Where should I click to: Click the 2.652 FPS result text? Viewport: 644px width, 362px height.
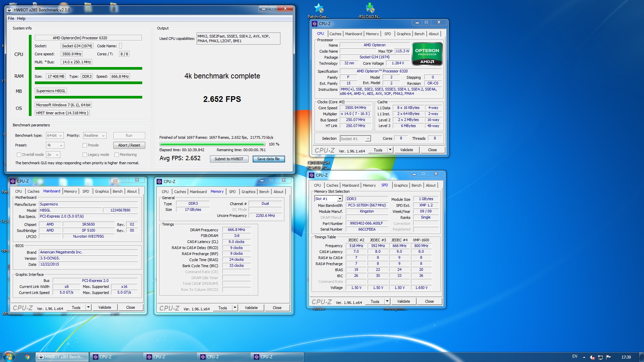pyautogui.click(x=222, y=99)
